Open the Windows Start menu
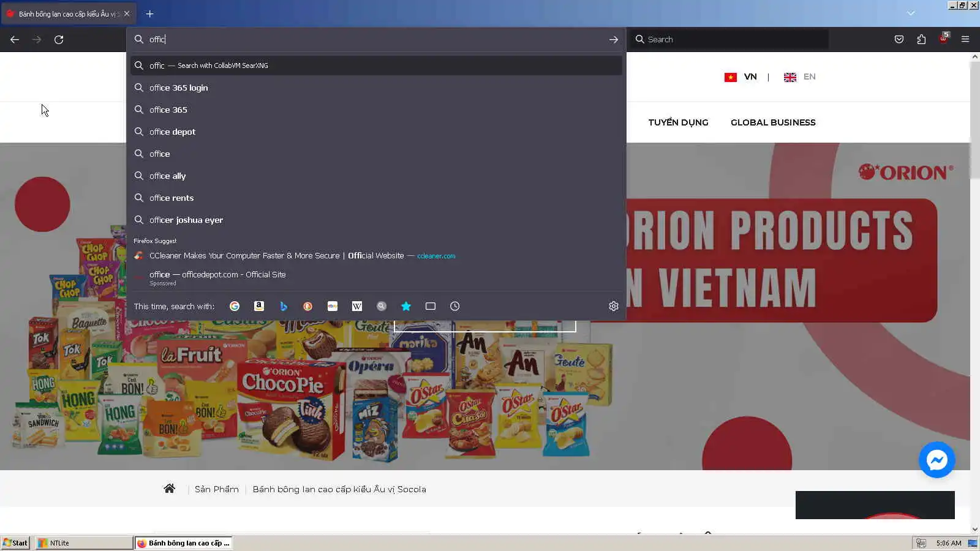The height and width of the screenshot is (551, 980). tap(15, 543)
